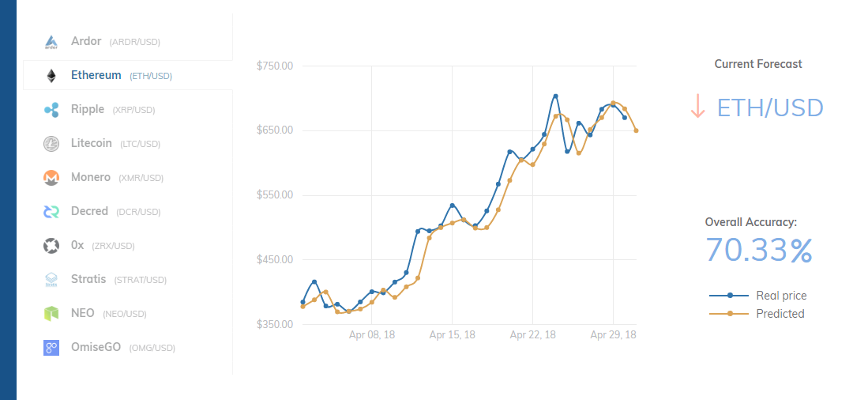Click the Ripple logo icon
Image resolution: width=868 pixels, height=400 pixels.
[51, 110]
